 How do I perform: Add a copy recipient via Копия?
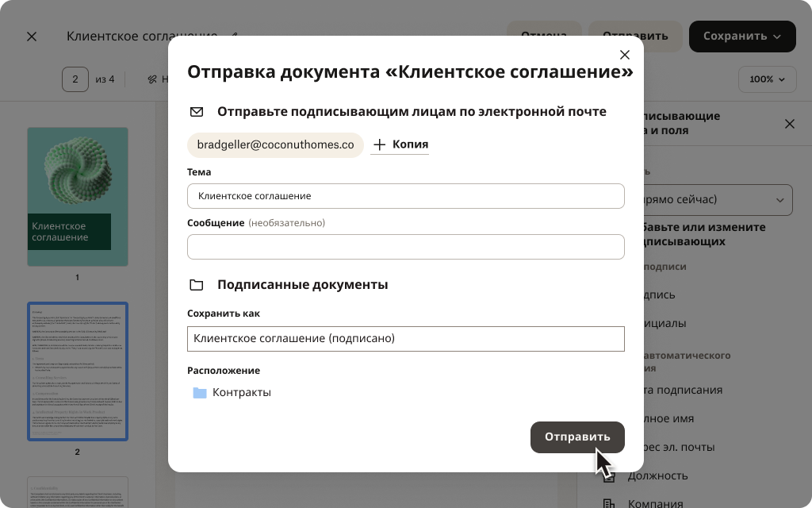pos(400,144)
